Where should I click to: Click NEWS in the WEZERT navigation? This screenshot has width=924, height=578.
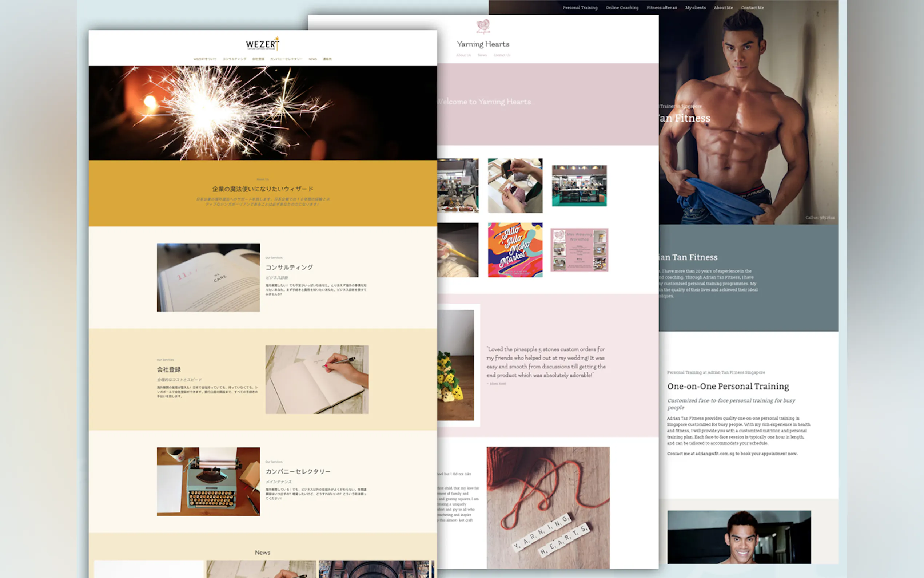point(312,59)
